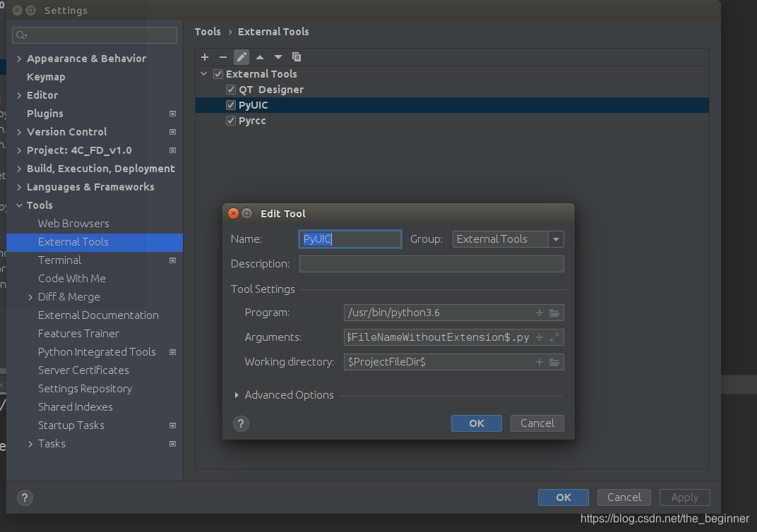757x532 pixels.
Task: Copy the selected tool with duplicate icon
Action: (297, 57)
